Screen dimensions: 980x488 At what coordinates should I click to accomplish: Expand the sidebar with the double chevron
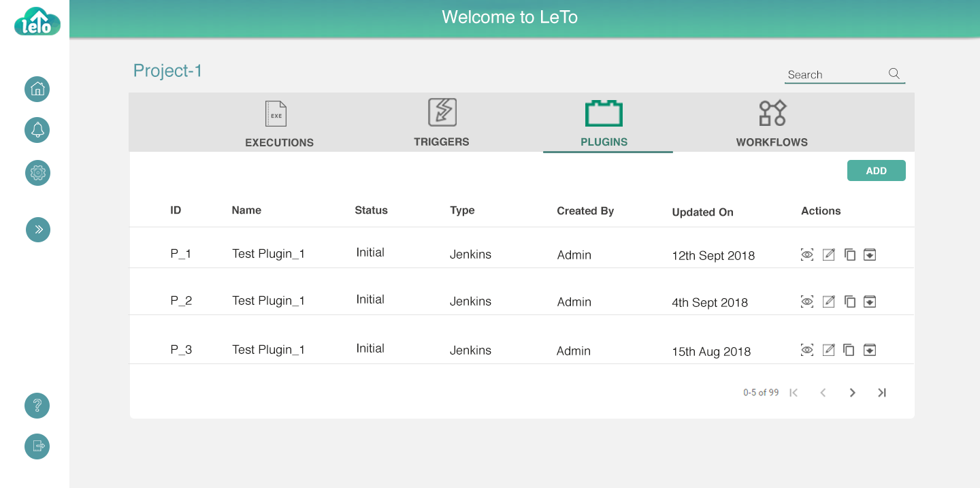click(38, 229)
